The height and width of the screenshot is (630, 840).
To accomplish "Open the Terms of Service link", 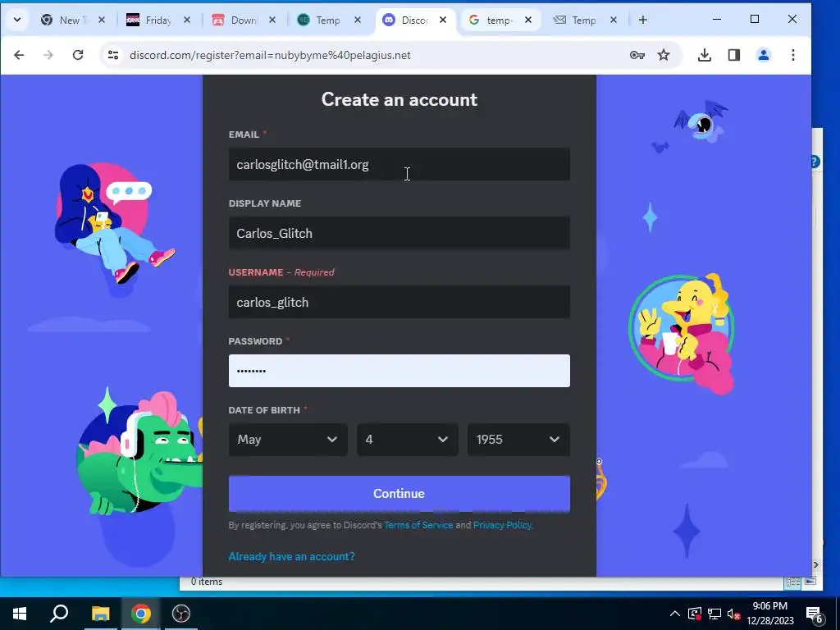I will (x=418, y=525).
